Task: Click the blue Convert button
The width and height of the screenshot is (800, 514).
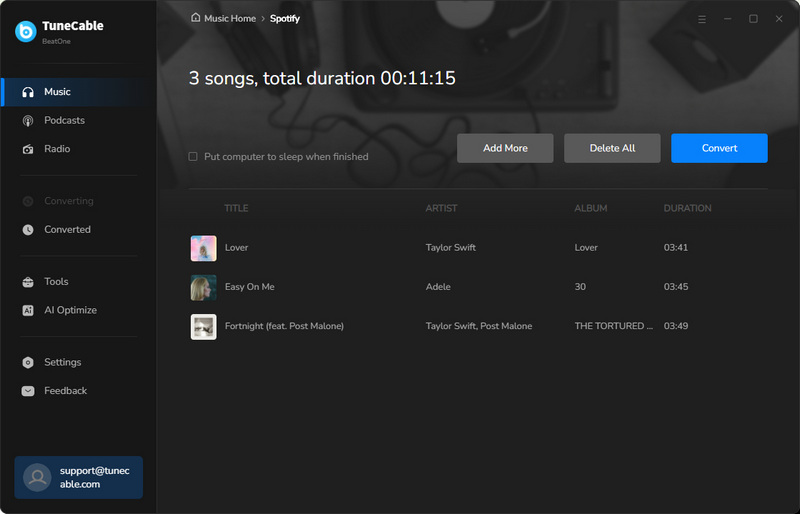Action: click(719, 148)
